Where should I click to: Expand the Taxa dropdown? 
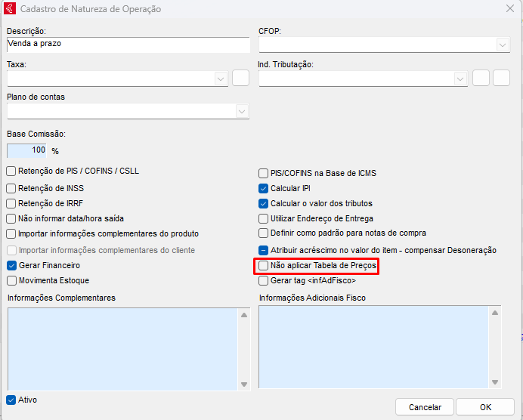221,79
